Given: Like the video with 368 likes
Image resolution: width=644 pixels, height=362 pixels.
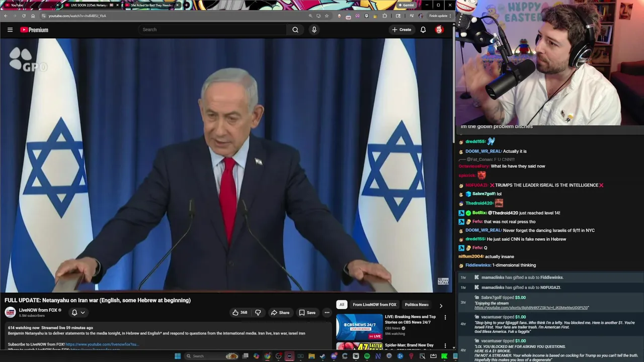Looking at the screenshot, I should point(239,313).
